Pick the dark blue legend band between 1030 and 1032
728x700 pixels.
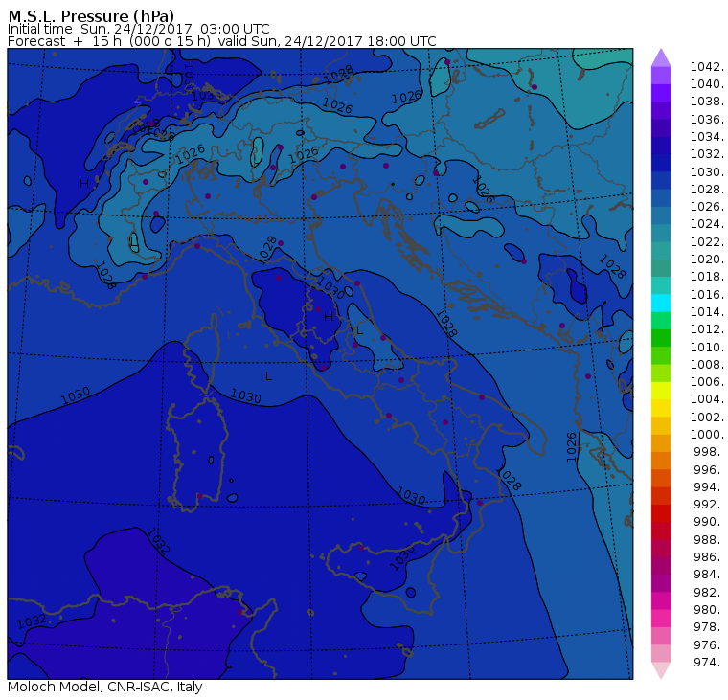click(x=661, y=163)
